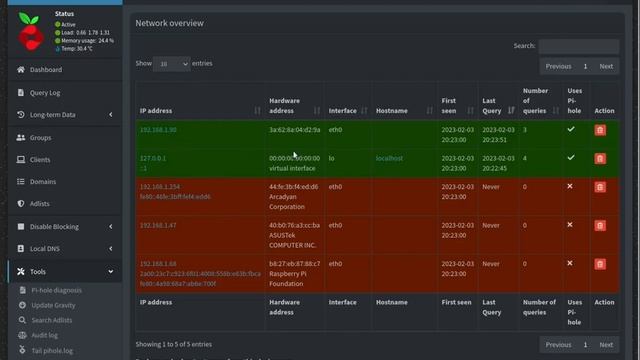Expand the Disable Blocking submenu chevron
The width and height of the screenshot is (640, 360).
pyautogui.click(x=111, y=227)
